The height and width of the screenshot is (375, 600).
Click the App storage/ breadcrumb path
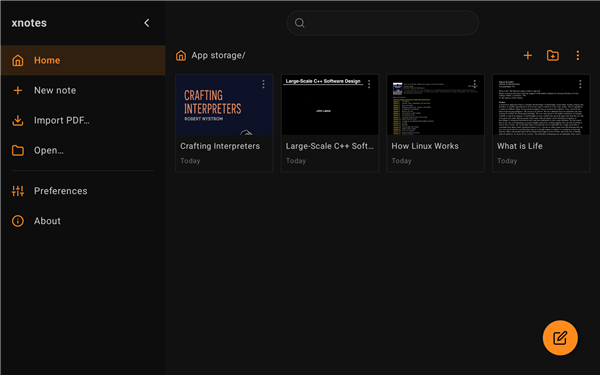218,55
